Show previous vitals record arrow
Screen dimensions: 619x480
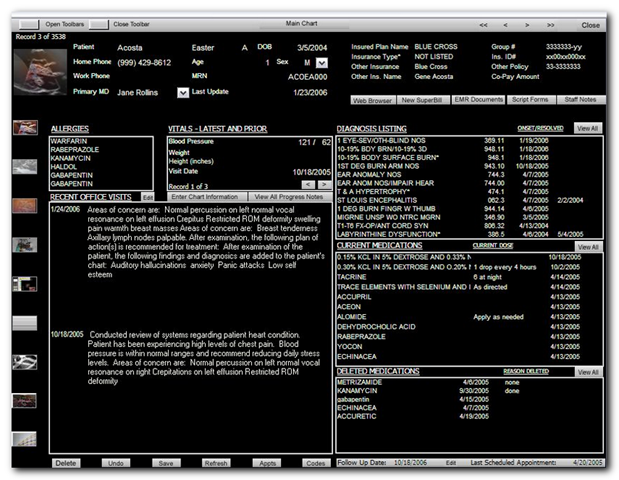point(308,185)
